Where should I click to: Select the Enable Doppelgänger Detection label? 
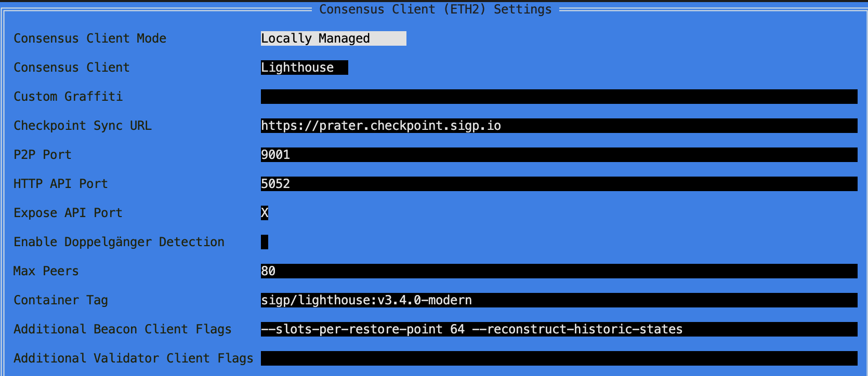(x=119, y=242)
